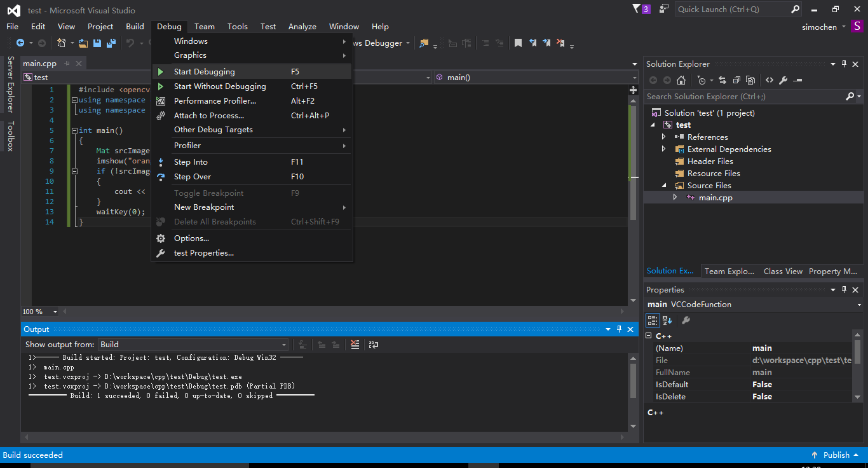Click the Search Solution Explorer input field
The height and width of the screenshot is (468, 868).
click(745, 97)
